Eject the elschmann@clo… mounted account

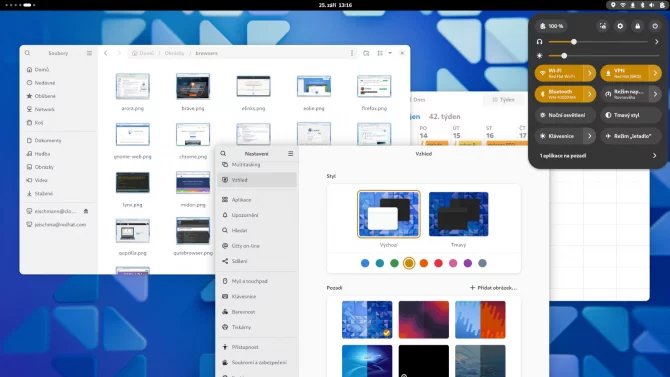(86, 211)
